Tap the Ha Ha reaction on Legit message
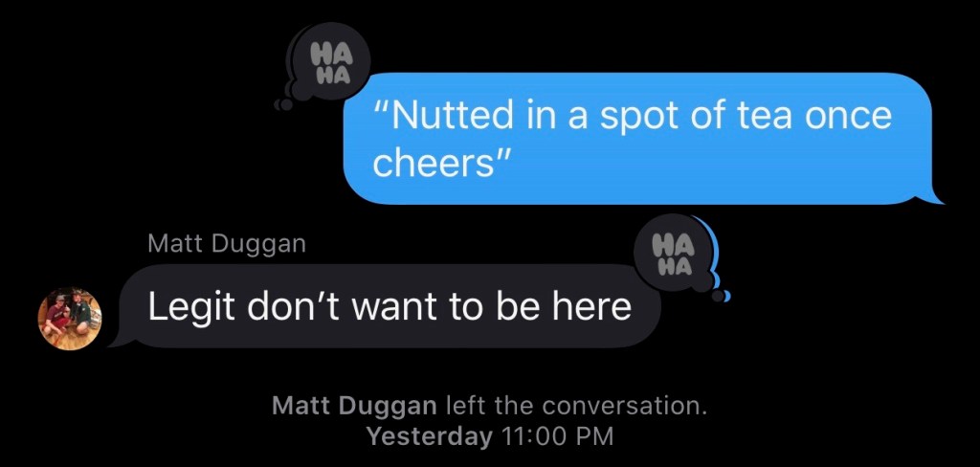This screenshot has width=980, height=467. [x=673, y=254]
